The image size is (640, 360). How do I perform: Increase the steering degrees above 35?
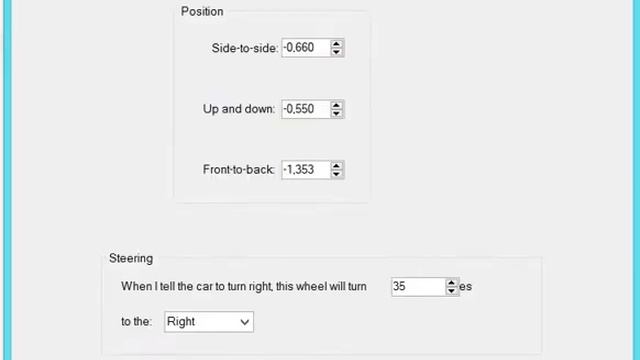click(x=451, y=282)
